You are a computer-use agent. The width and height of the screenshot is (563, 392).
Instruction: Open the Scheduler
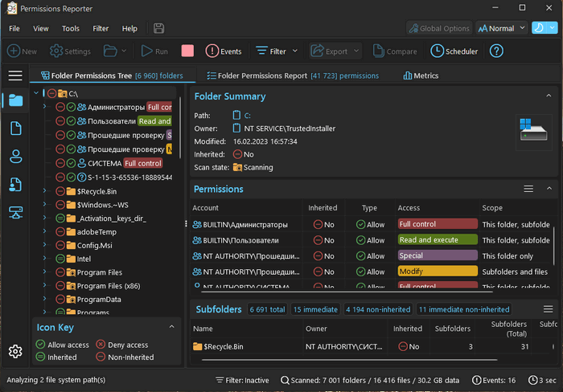click(x=454, y=51)
